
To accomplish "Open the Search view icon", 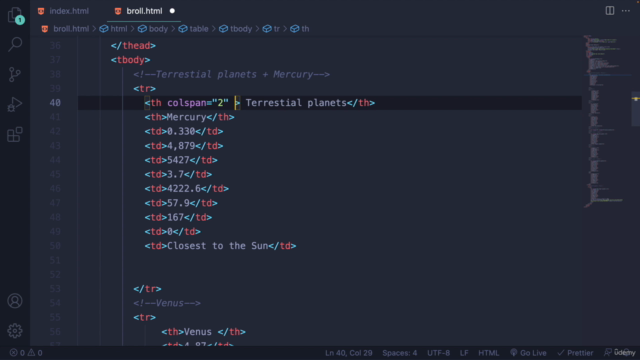I will 15,44.
